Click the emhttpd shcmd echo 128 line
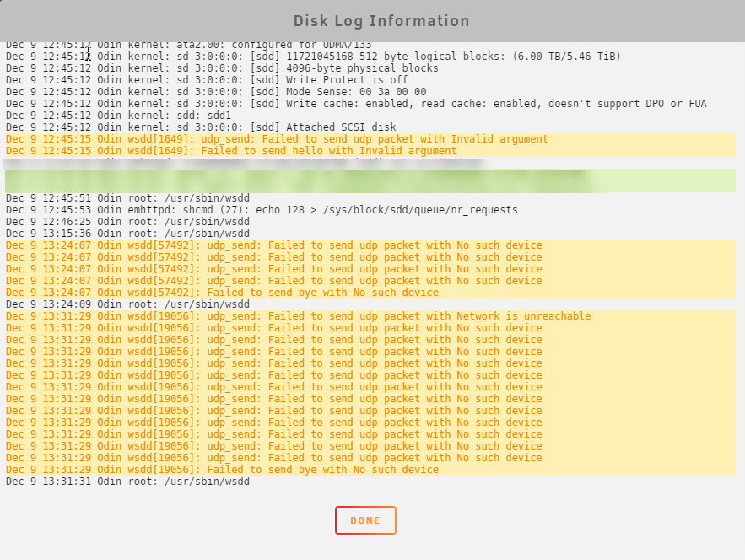 [262, 210]
